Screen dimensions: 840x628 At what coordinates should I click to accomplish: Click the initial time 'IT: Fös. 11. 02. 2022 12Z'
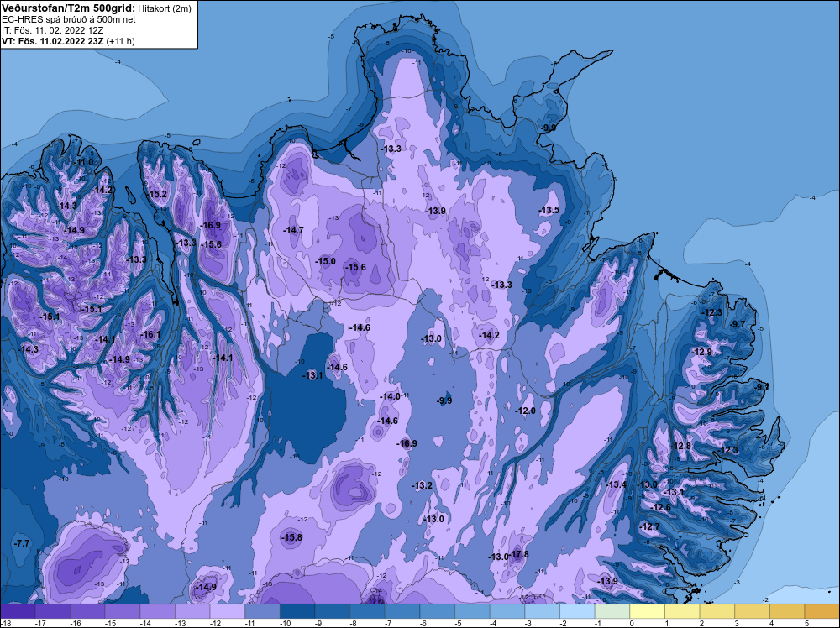(53, 30)
